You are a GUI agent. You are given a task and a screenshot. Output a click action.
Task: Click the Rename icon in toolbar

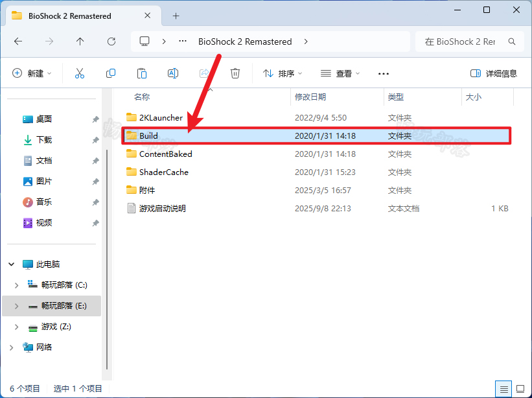pos(173,73)
